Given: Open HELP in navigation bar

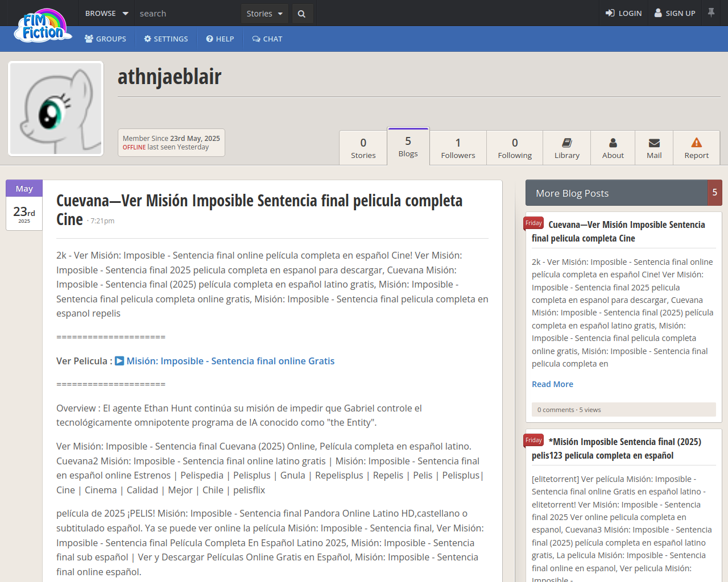Looking at the screenshot, I should [220, 39].
